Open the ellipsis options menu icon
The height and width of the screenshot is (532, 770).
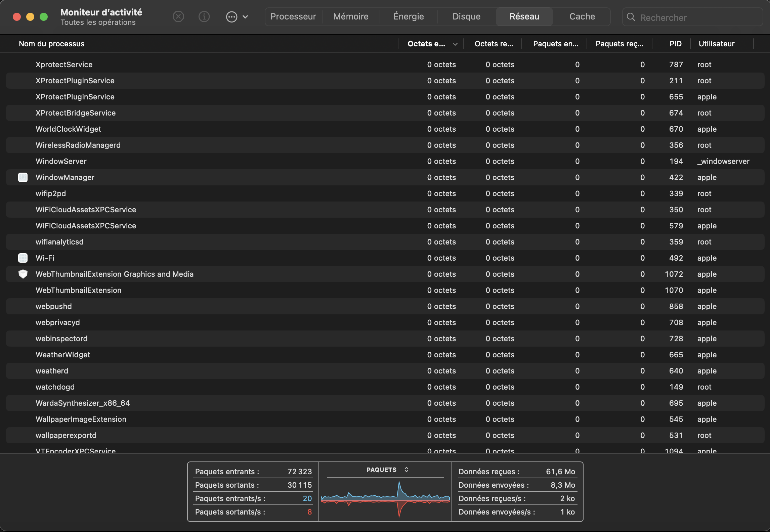click(231, 17)
